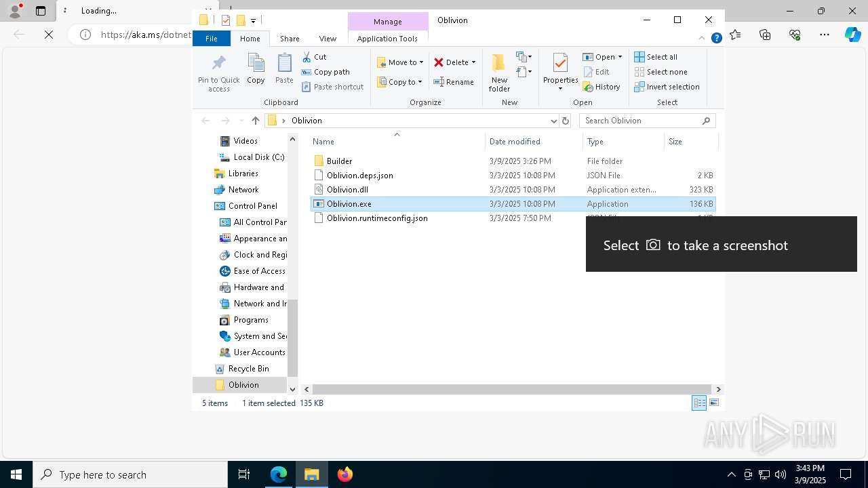Click the Cut scissors command
This screenshot has width=868, height=488.
tap(314, 57)
